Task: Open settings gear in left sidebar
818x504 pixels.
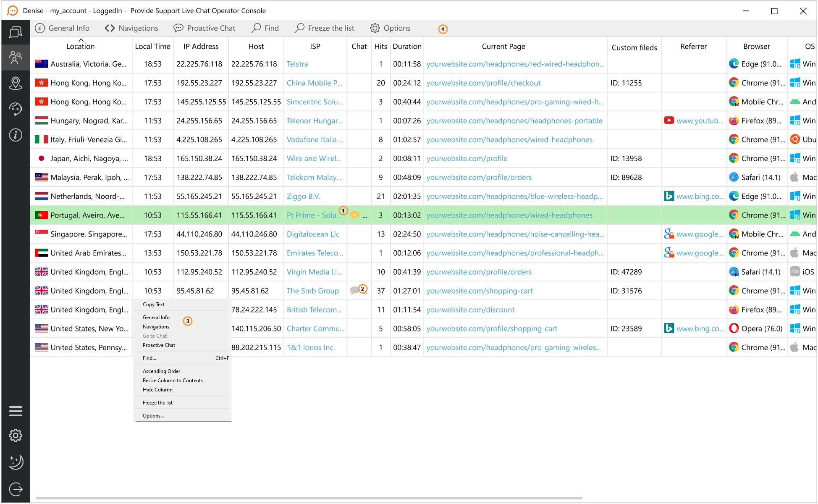Action: tap(16, 436)
